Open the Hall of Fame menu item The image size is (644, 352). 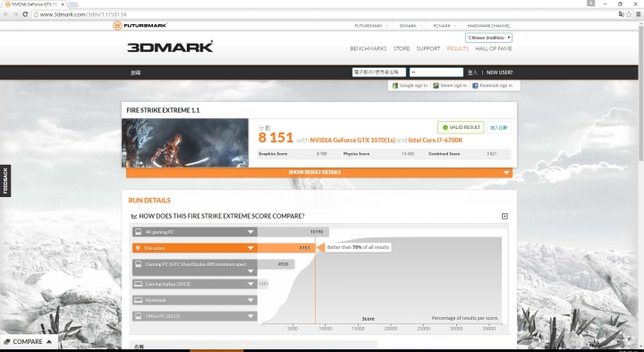[x=493, y=48]
